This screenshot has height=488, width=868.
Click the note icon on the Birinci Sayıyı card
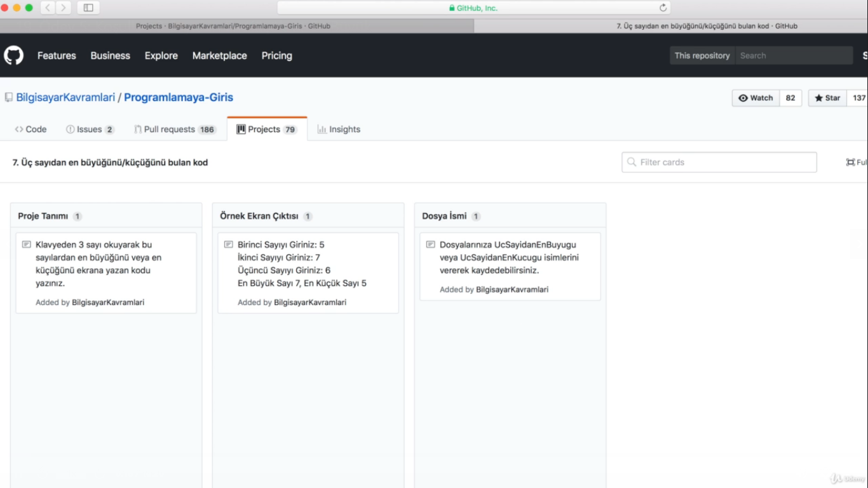coord(229,245)
